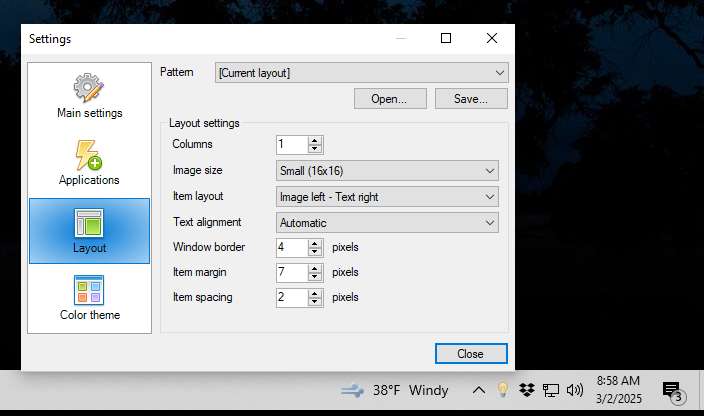Viewport: 704px width, 416px height.
Task: Decrease the Columns value
Action: tap(315, 149)
